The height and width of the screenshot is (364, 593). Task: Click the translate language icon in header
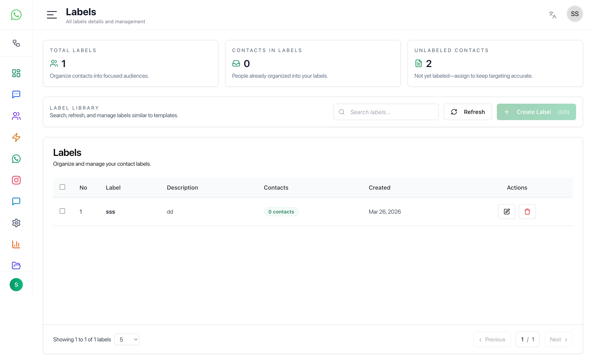[x=552, y=15]
